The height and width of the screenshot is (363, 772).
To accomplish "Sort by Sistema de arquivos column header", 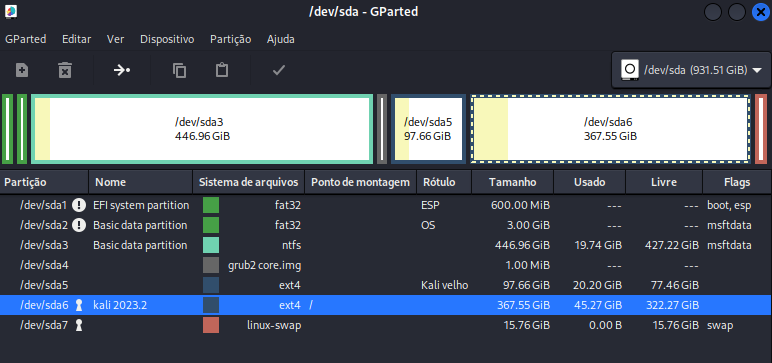I will point(248,182).
